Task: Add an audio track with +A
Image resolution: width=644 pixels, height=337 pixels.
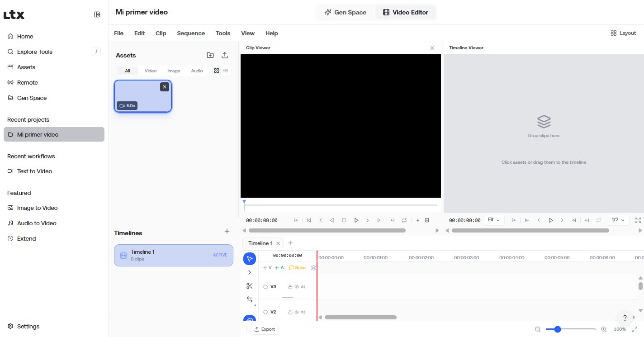Action: (279, 268)
